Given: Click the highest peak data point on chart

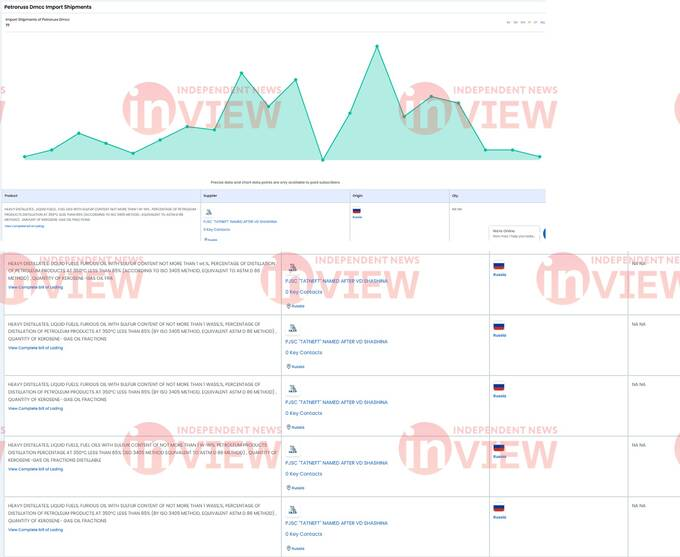Looking at the screenshot, I should point(377,46).
